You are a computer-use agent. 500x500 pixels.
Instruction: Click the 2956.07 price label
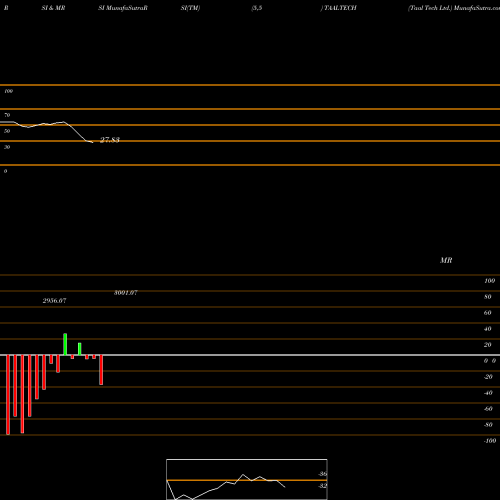(x=54, y=301)
